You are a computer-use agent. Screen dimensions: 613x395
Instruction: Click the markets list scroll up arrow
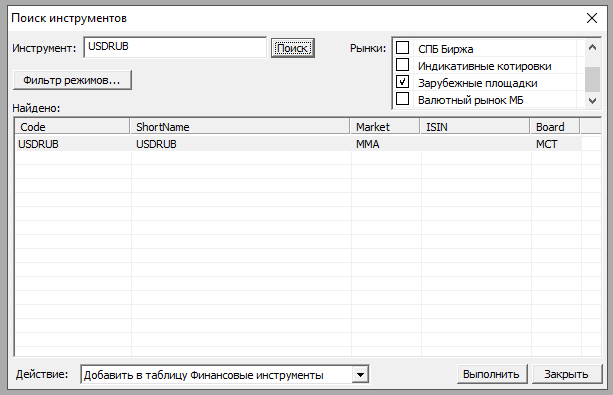pyautogui.click(x=592, y=48)
